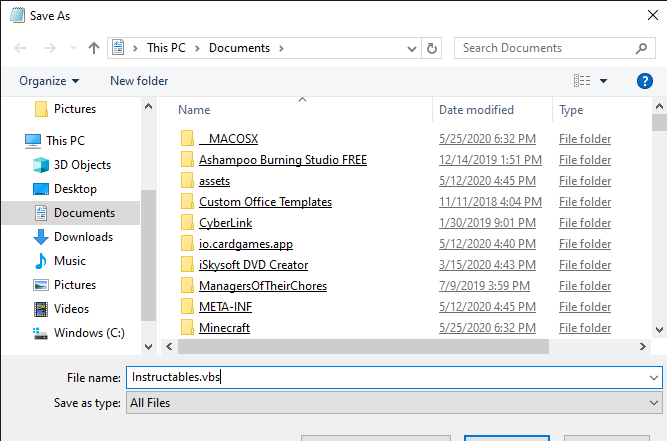
Task: Click the Downloads arrow icon
Action: [x=41, y=237]
